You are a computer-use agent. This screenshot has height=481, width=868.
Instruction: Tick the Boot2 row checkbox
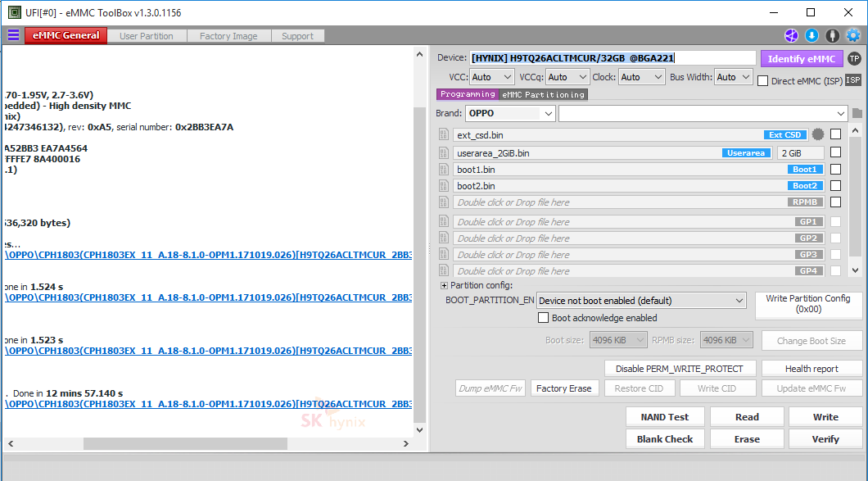836,185
